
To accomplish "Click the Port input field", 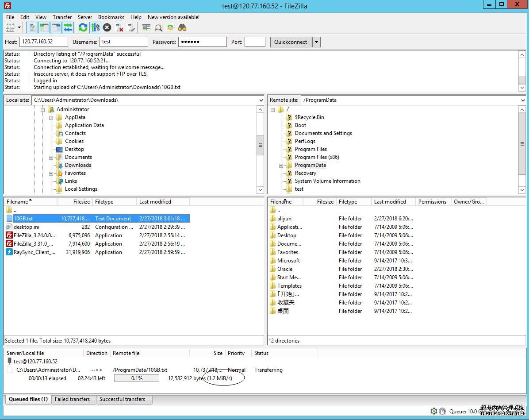I will coord(255,42).
